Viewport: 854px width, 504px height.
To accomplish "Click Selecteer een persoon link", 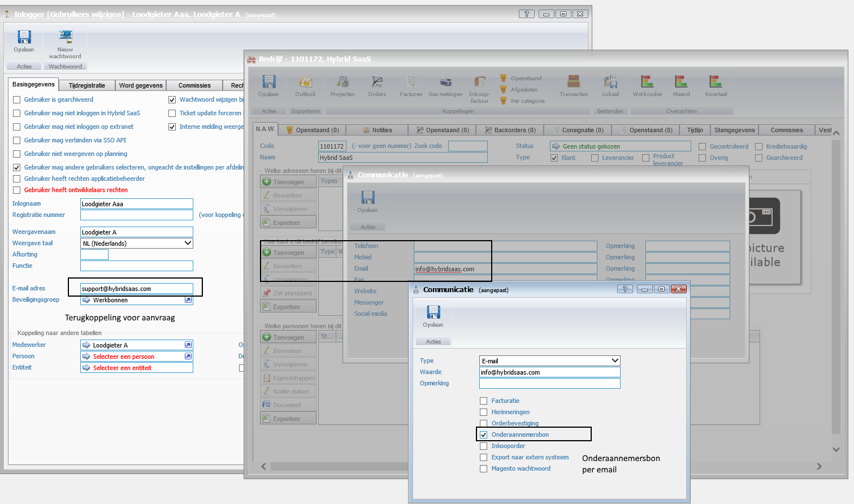I will [x=123, y=357].
